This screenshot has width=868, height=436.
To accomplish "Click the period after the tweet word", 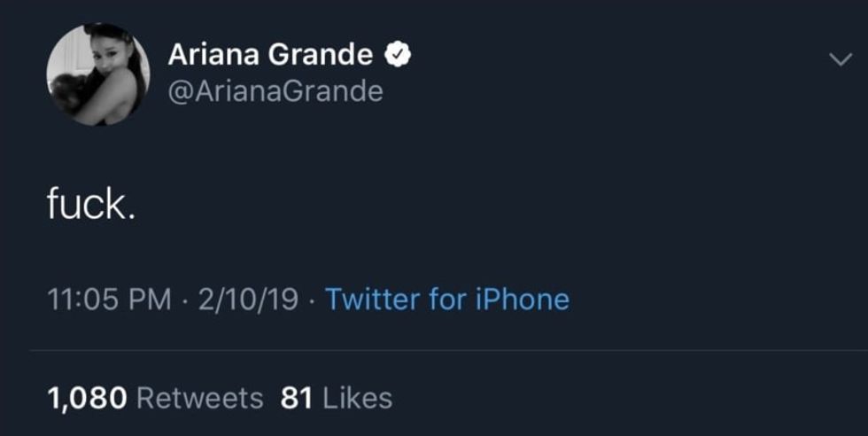I will coord(131,216).
